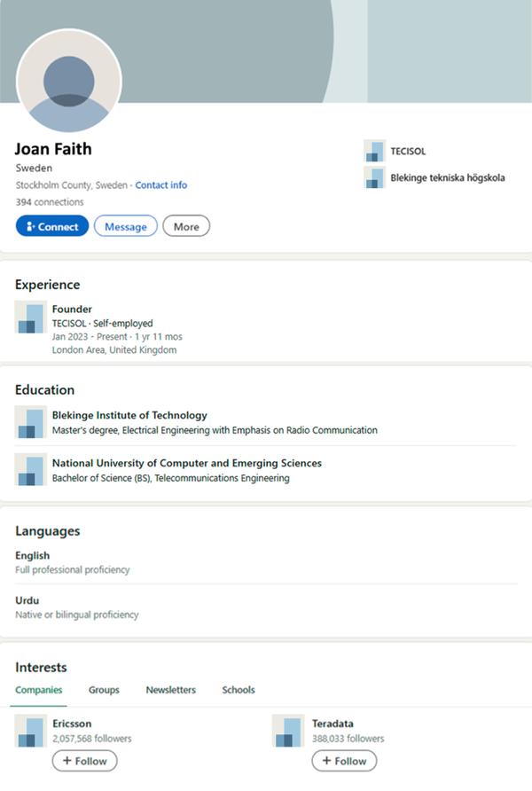Click the TECISOL company logo under Experience
The height and width of the screenshot is (791, 532).
[30, 317]
